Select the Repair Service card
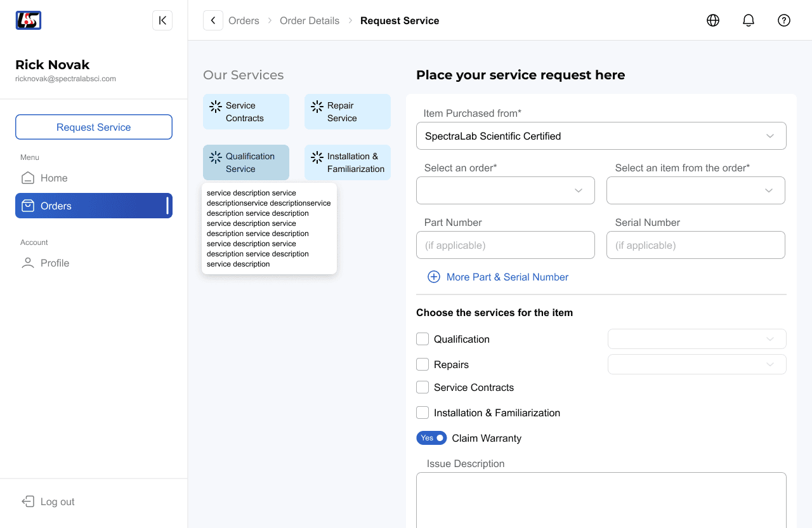812x528 pixels. coord(348,112)
